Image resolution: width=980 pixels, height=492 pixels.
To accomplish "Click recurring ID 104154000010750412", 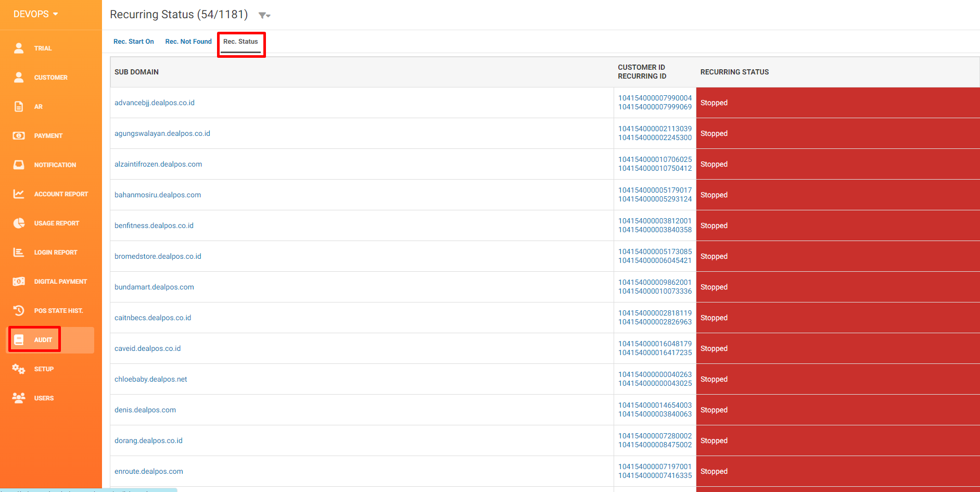I will coord(655,168).
